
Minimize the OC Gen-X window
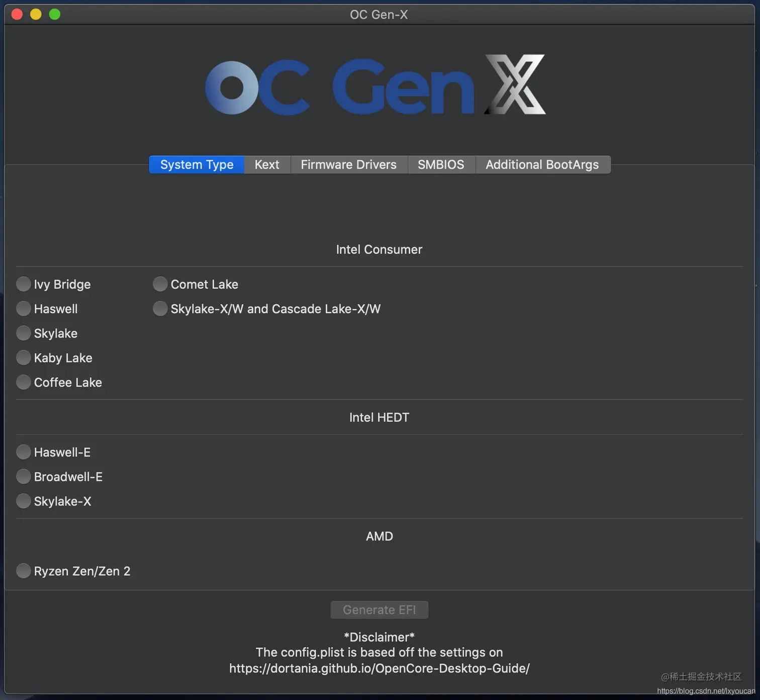click(36, 15)
